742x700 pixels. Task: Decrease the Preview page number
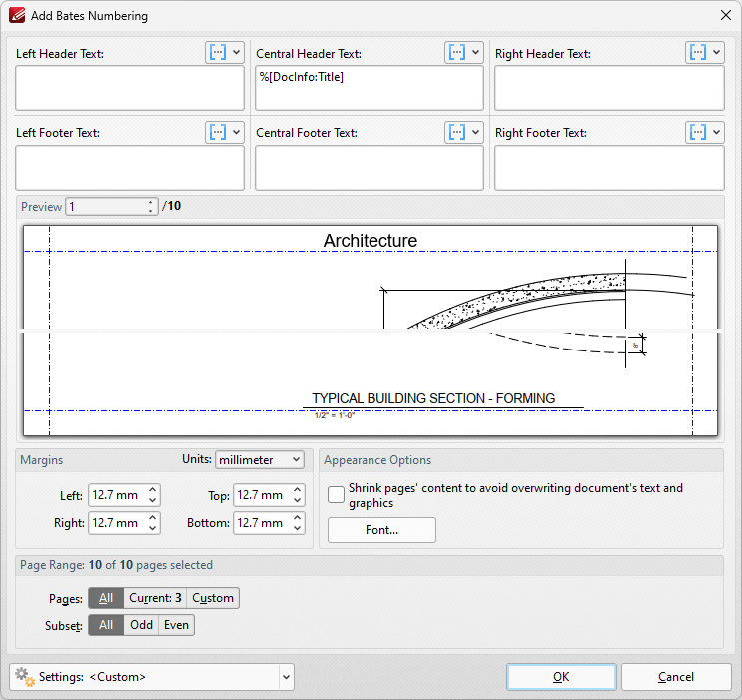click(151, 211)
